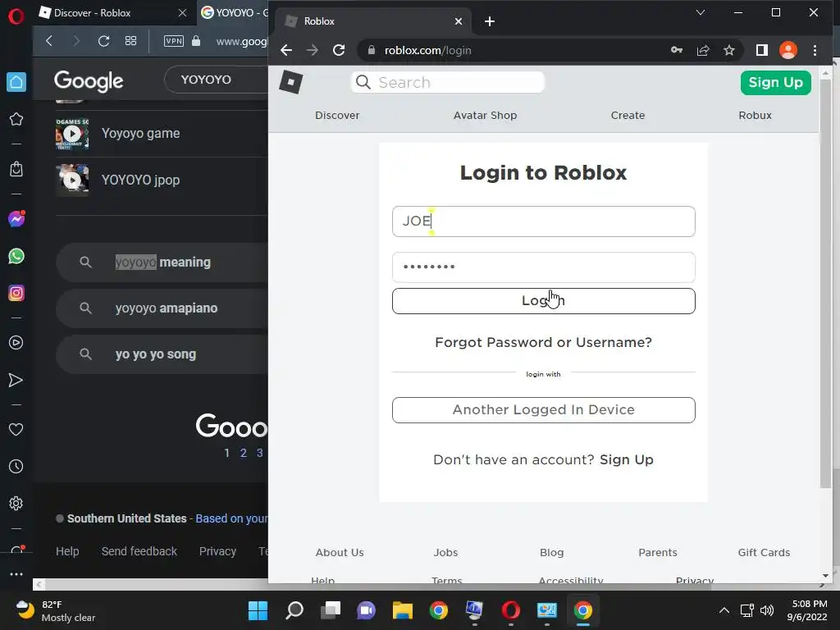Open the About Us footer link
The height and width of the screenshot is (630, 840).
[x=340, y=552]
